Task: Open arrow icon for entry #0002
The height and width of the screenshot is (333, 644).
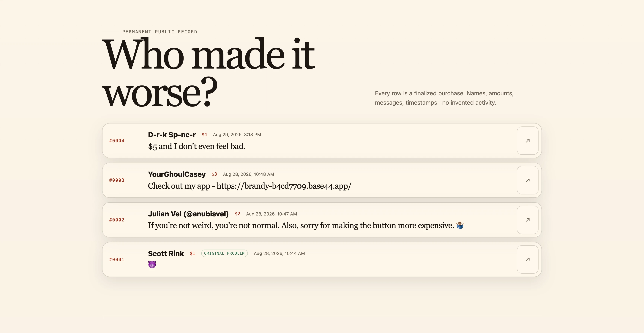Action: coord(528,220)
